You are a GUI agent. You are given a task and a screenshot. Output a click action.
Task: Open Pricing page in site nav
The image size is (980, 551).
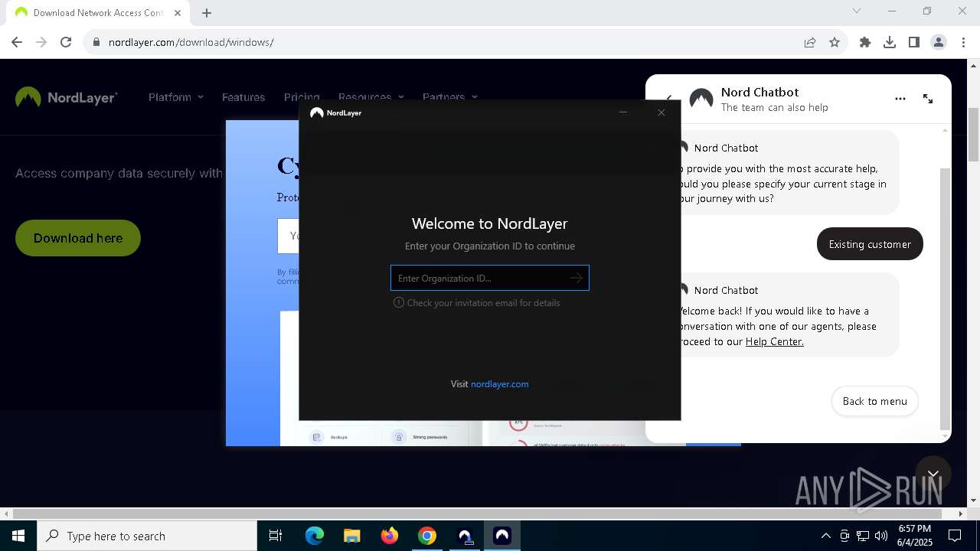302,97
